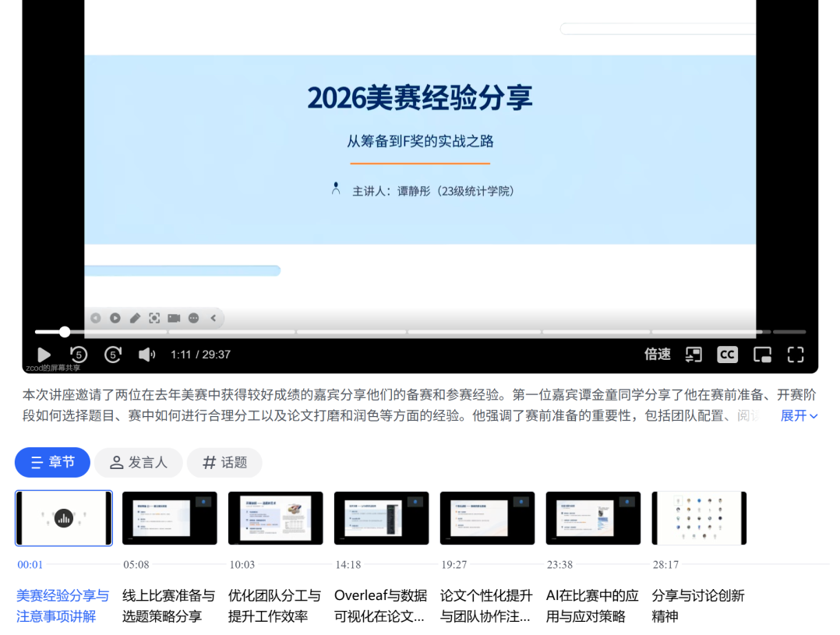Open the 话题 tab
This screenshot has height=635, width=840.
224,463
